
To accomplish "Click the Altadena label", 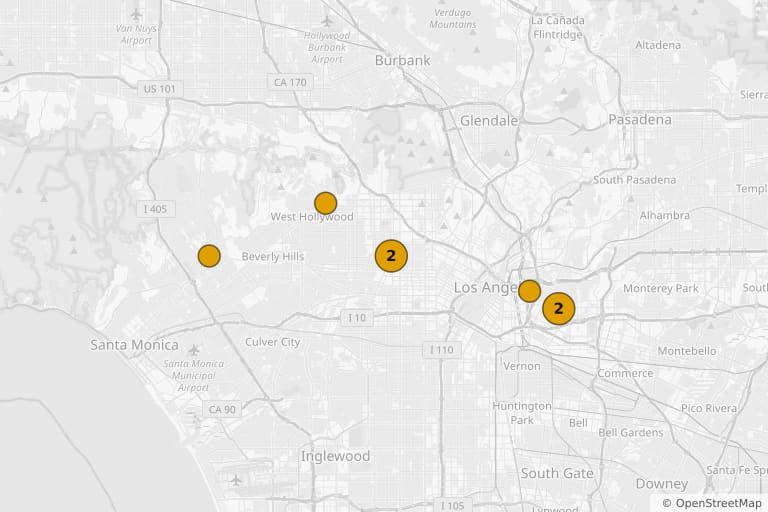I will click(658, 45).
